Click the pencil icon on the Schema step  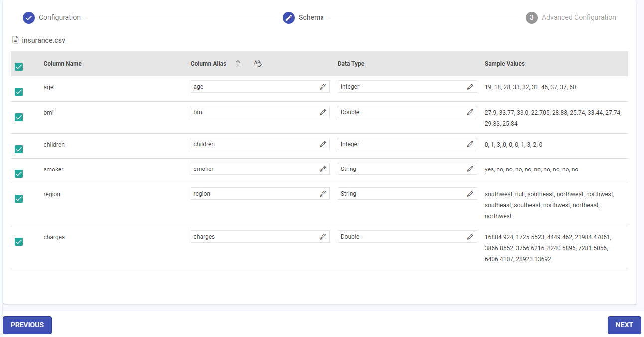289,17
